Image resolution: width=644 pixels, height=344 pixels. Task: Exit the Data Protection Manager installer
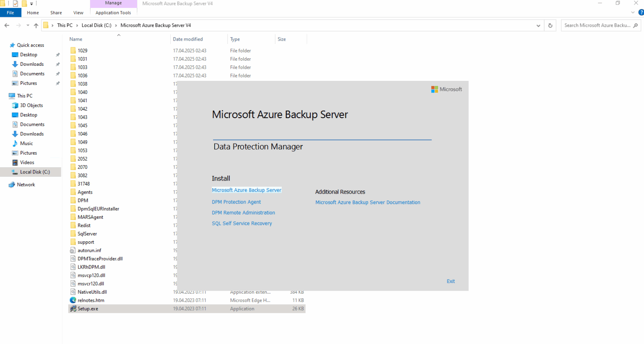450,281
